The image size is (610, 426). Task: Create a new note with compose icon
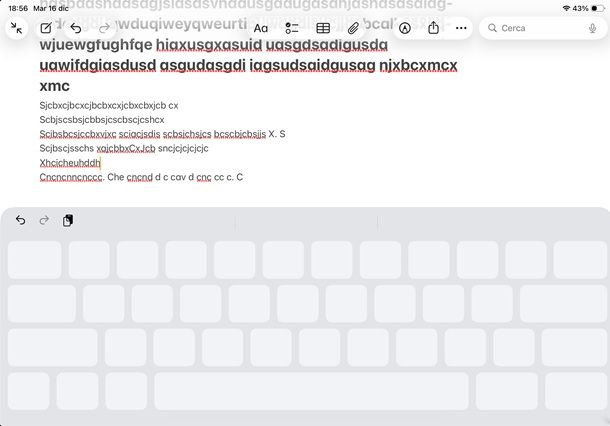click(46, 28)
